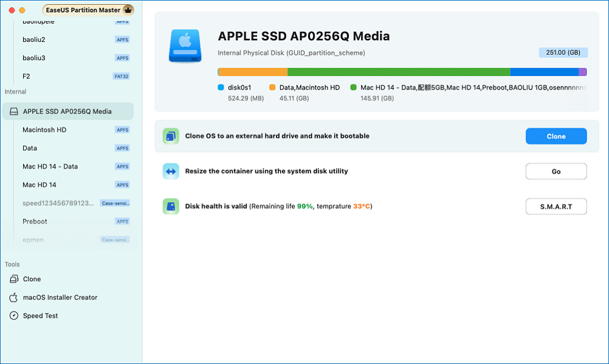Click the orange segment of the usage bar

click(253, 72)
